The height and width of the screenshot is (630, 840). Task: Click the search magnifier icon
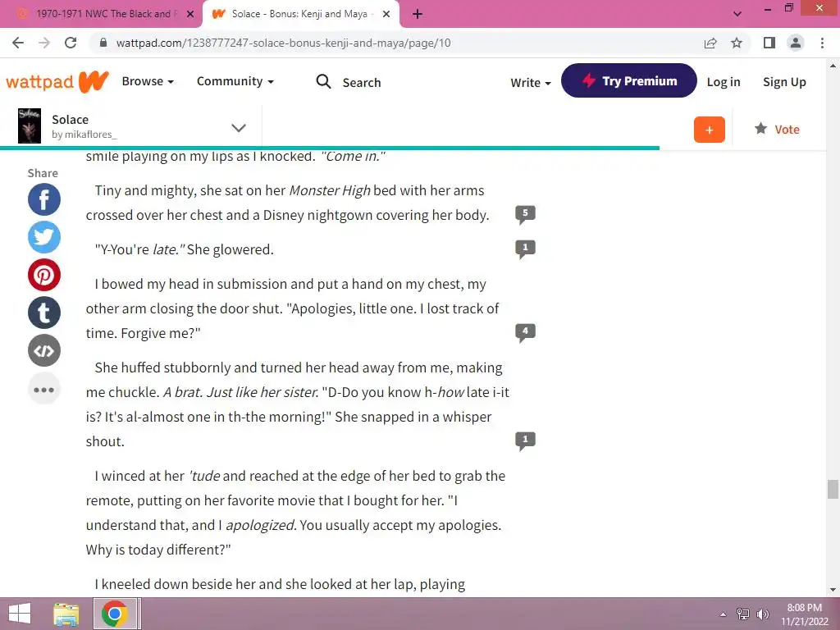[323, 81]
